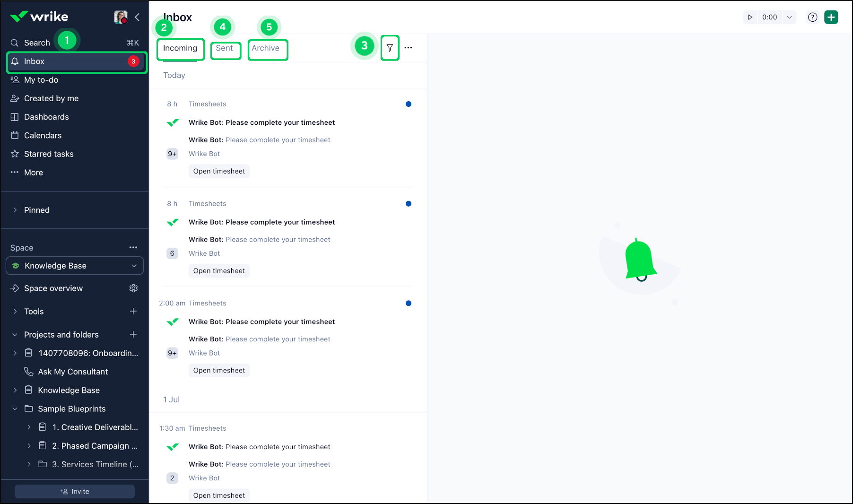The image size is (853, 504).
Task: Open the timer dropdown arrow
Action: pos(789,17)
